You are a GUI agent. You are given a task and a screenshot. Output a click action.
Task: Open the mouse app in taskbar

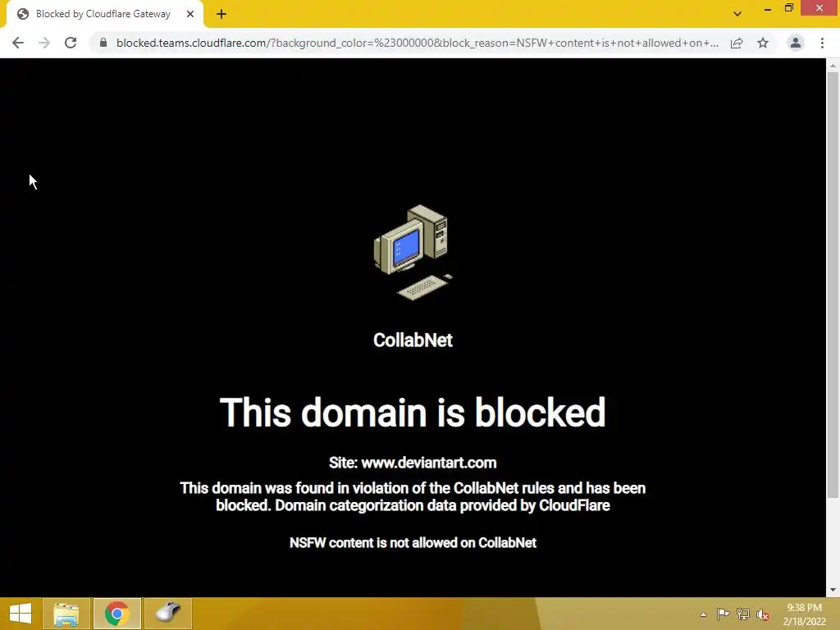168,614
